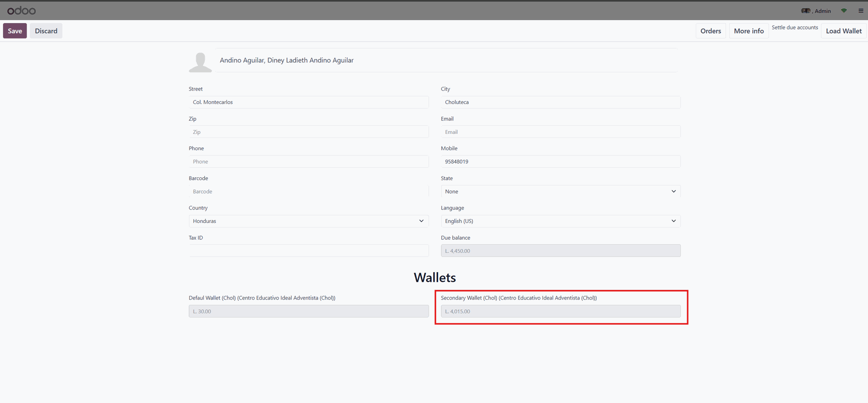Image resolution: width=868 pixels, height=403 pixels.
Task: Click the customer profile picture placeholder
Action: click(200, 62)
